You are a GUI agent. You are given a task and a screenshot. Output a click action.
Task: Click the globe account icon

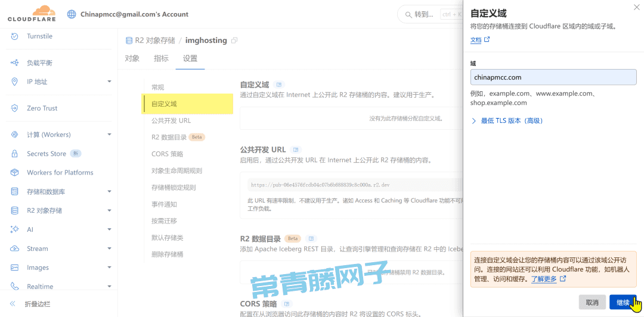click(72, 14)
